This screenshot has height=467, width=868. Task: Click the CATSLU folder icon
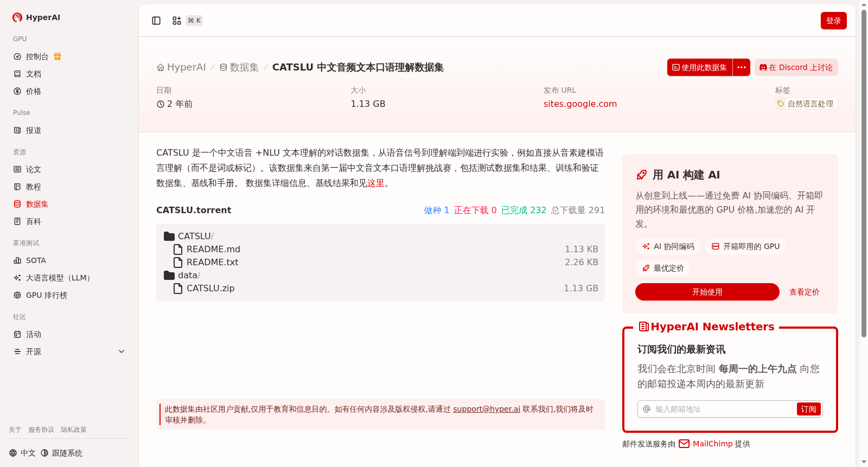click(169, 236)
